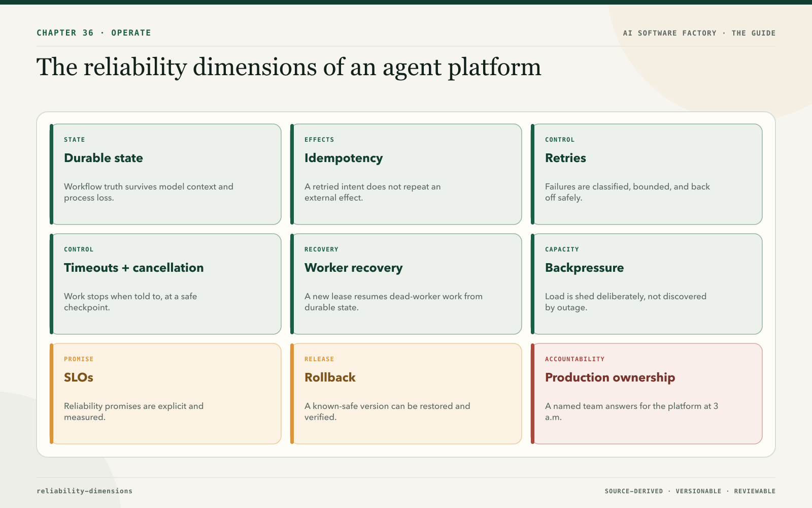Select the SLOs card heading

(79, 377)
